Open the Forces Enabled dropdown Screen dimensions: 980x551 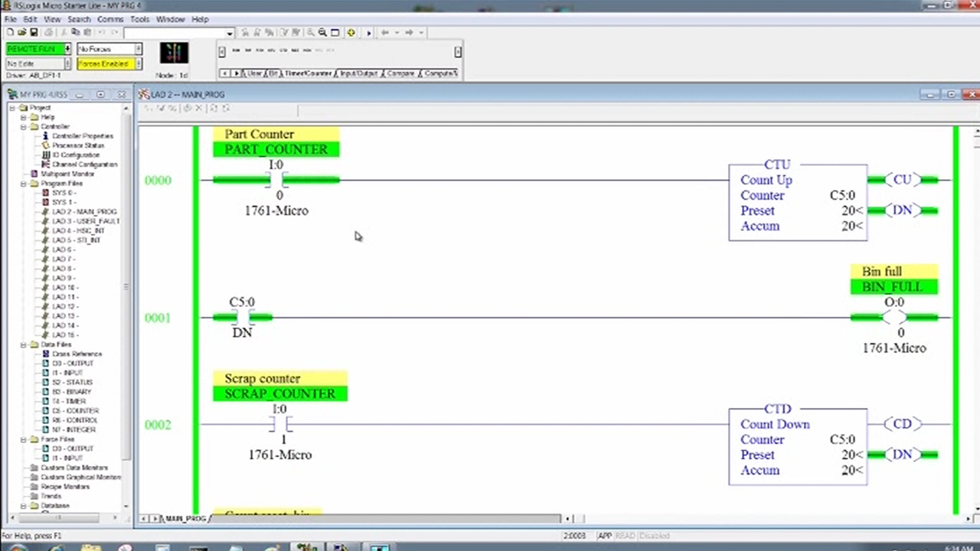pos(138,64)
